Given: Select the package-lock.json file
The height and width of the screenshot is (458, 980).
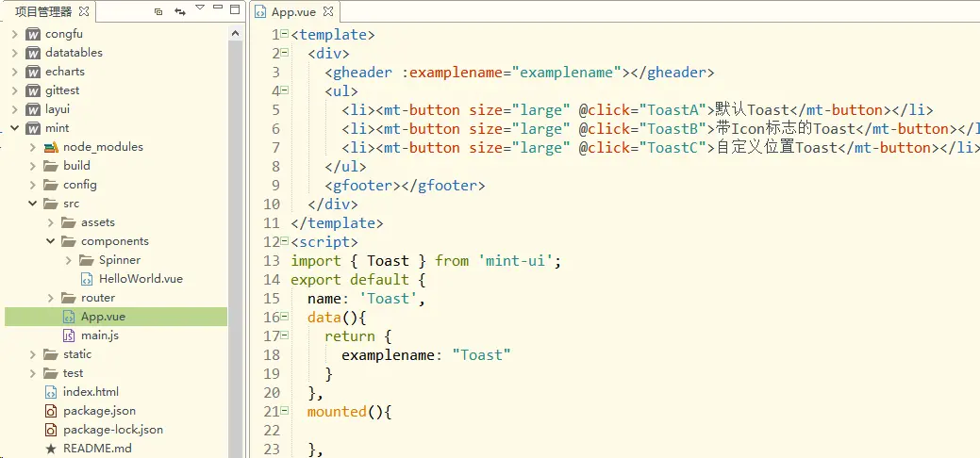Looking at the screenshot, I should [113, 430].
